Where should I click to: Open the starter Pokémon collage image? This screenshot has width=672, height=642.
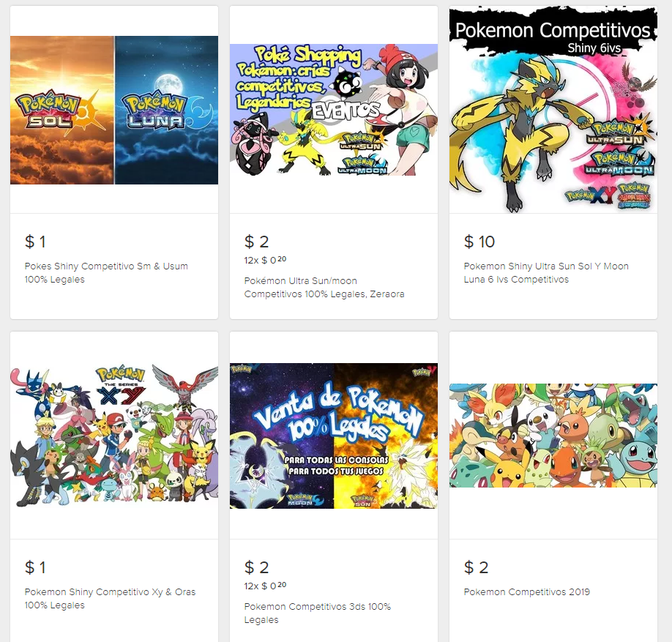[x=553, y=436]
